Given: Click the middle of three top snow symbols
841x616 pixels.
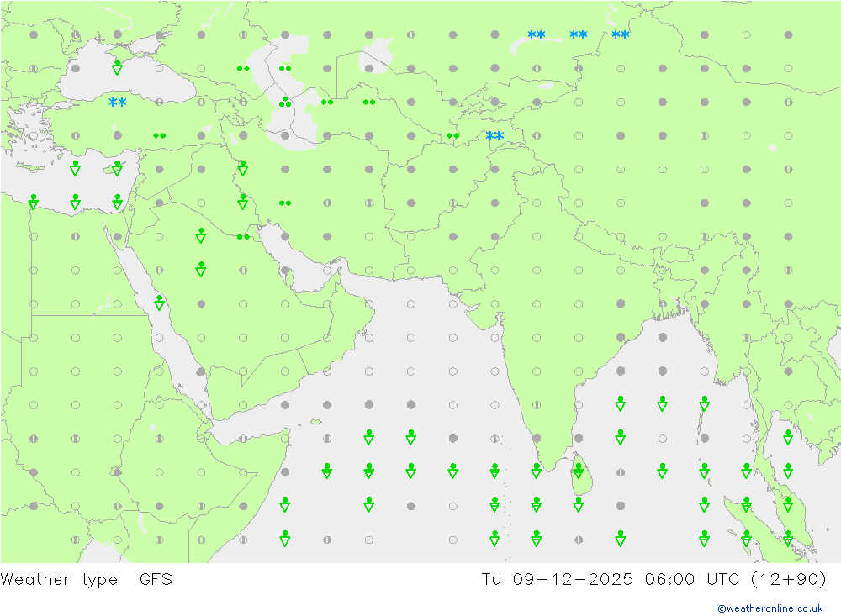Looking at the screenshot, I should tap(579, 35).
